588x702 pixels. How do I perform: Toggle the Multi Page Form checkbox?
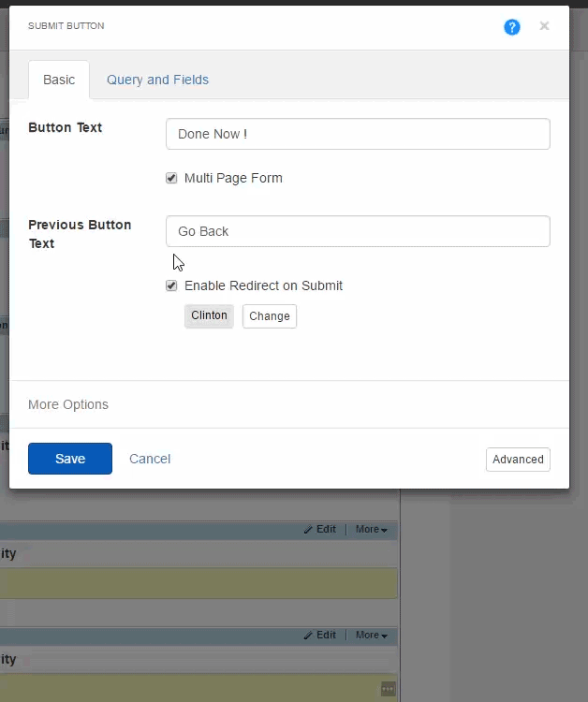coord(171,178)
